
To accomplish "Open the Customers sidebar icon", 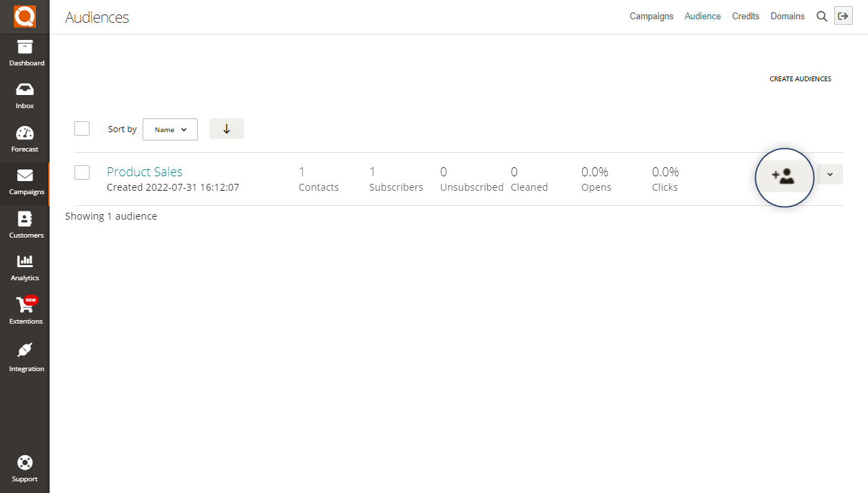I will tap(25, 220).
